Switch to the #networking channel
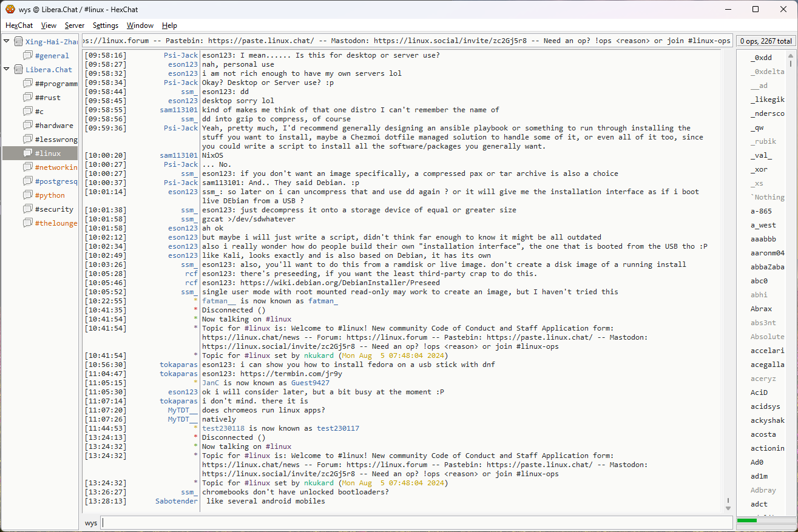Image resolution: width=798 pixels, height=532 pixels. tap(56, 167)
